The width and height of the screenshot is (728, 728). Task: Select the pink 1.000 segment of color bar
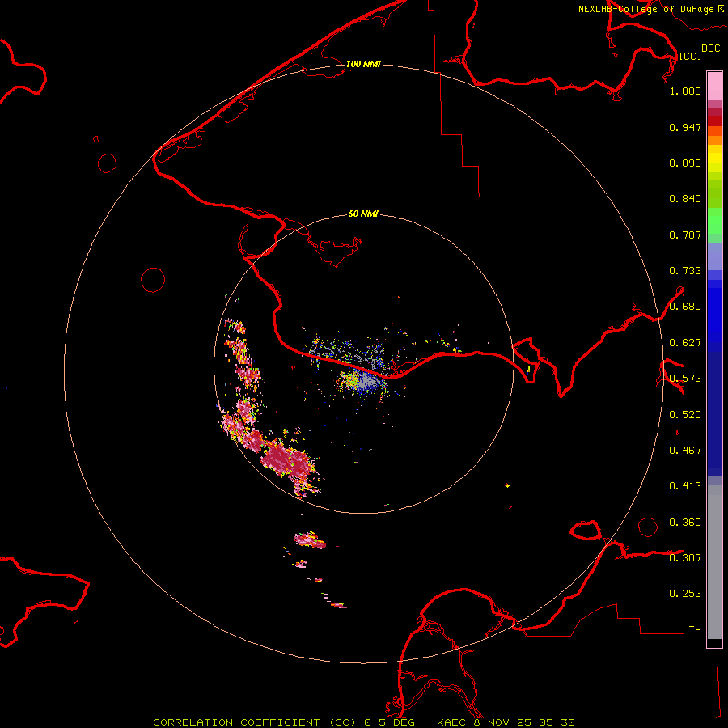pos(714,86)
